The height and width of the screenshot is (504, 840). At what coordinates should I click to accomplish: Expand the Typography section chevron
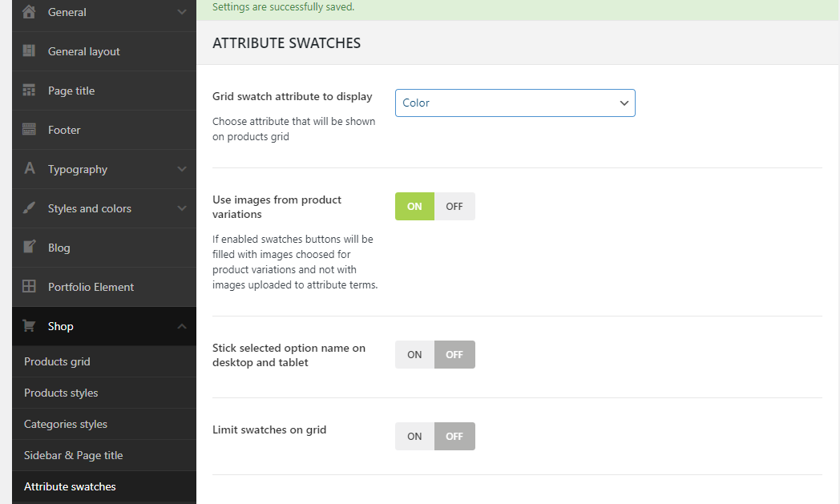(182, 169)
